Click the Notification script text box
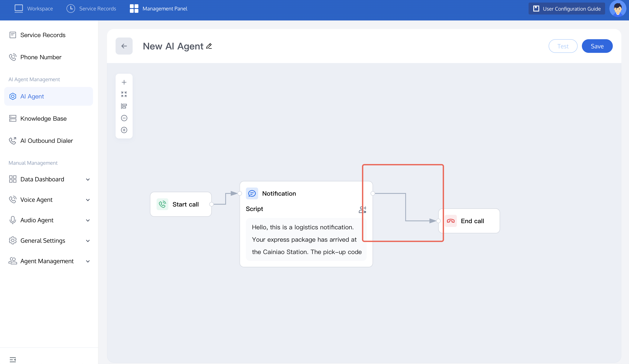The height and width of the screenshot is (364, 629). [x=306, y=240]
